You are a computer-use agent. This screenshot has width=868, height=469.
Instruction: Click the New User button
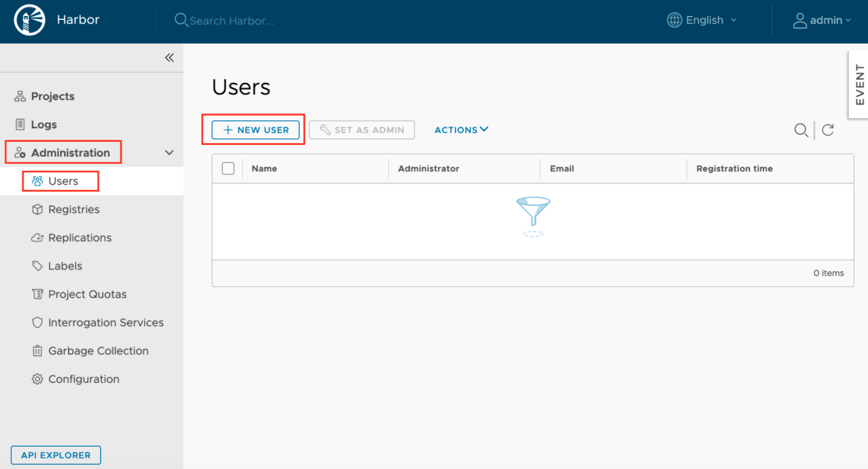click(255, 130)
